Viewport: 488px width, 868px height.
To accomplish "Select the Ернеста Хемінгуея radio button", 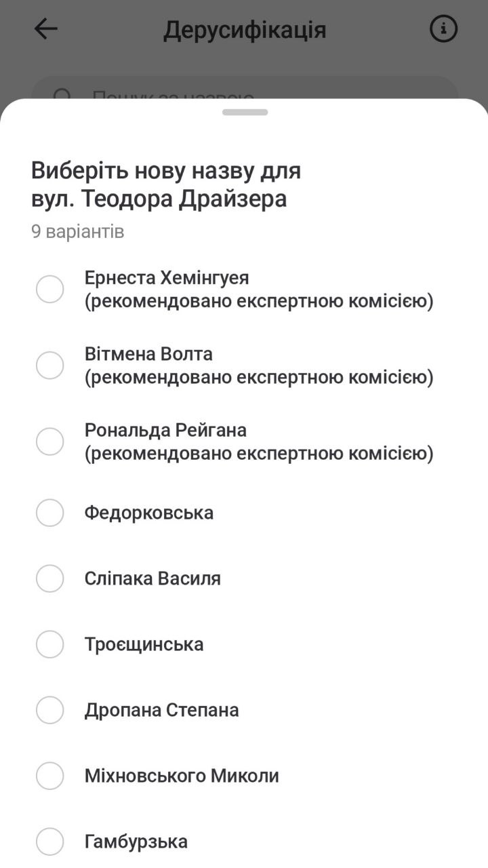I will coord(49,290).
